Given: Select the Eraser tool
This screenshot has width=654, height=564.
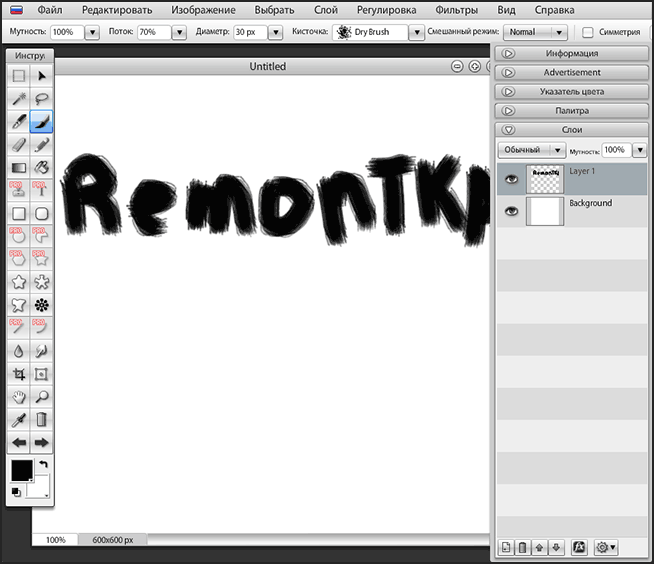Looking at the screenshot, I should pos(18,145).
